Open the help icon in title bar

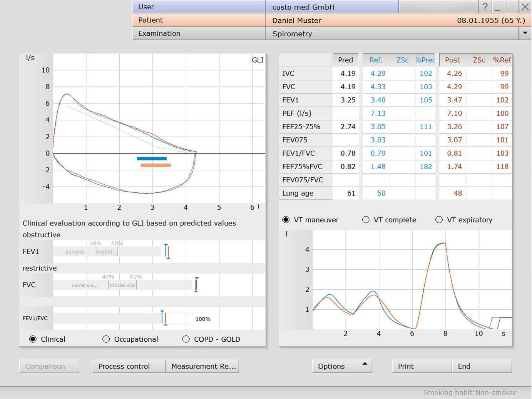[485, 7]
